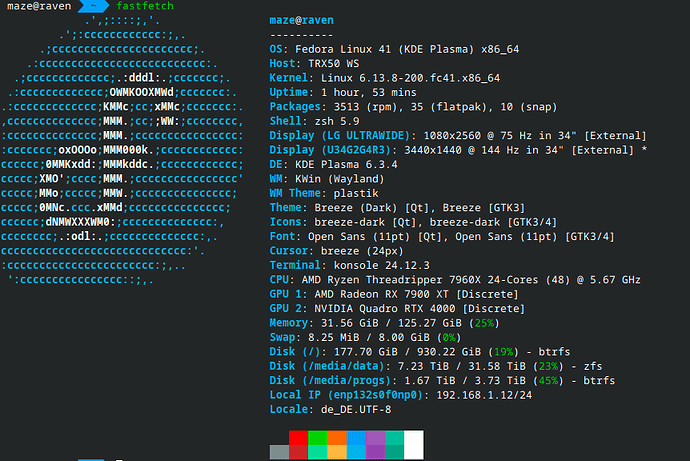Select the OS line showing Fedora Linux 41

(394, 49)
